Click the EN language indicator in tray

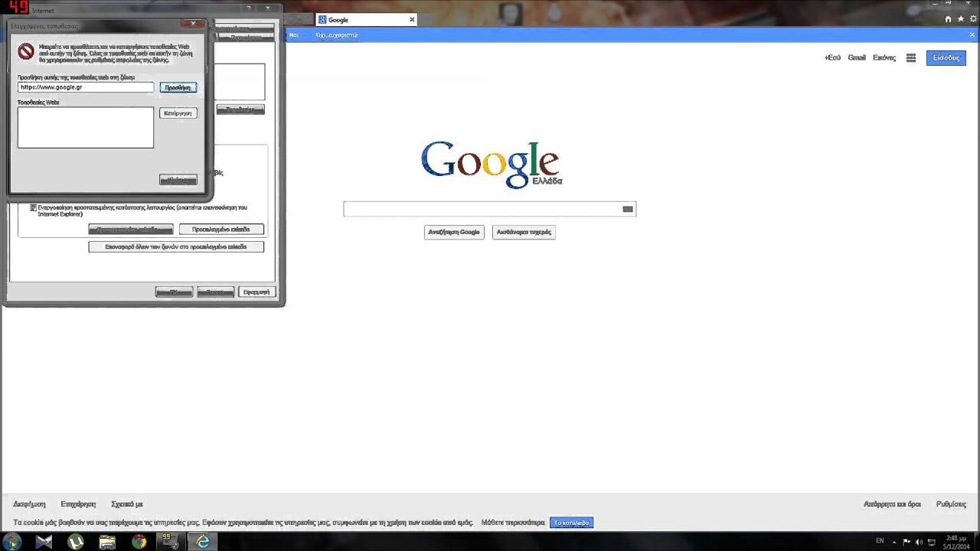pos(880,541)
